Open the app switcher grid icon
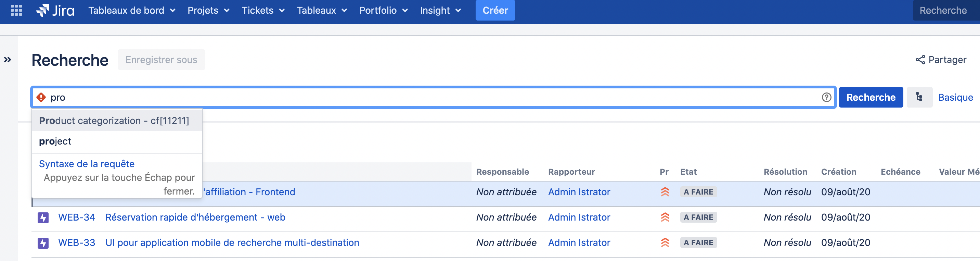The image size is (980, 261). click(16, 10)
